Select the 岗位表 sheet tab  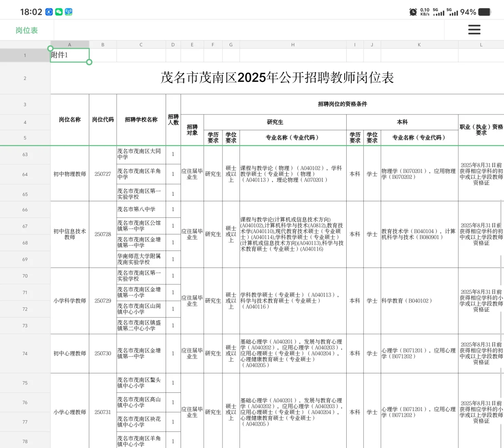tap(27, 30)
